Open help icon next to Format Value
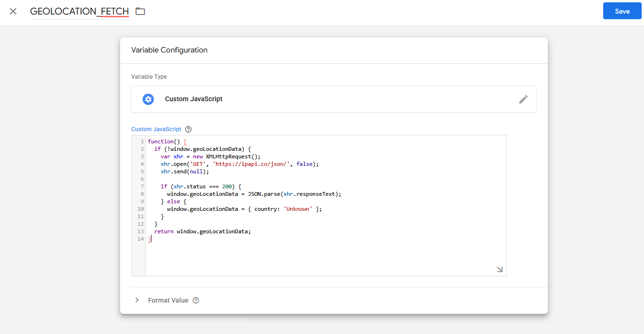Screen dimensions: 644x334 (x=196, y=300)
